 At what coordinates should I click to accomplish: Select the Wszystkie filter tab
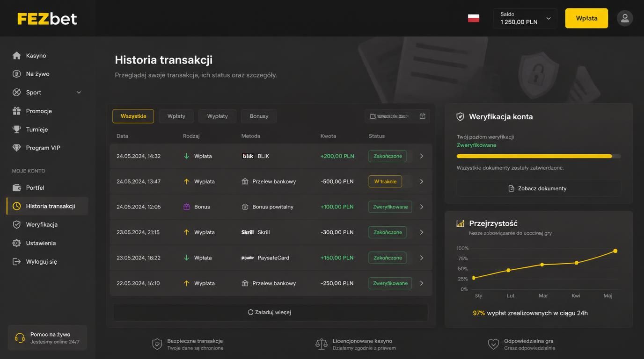(133, 116)
